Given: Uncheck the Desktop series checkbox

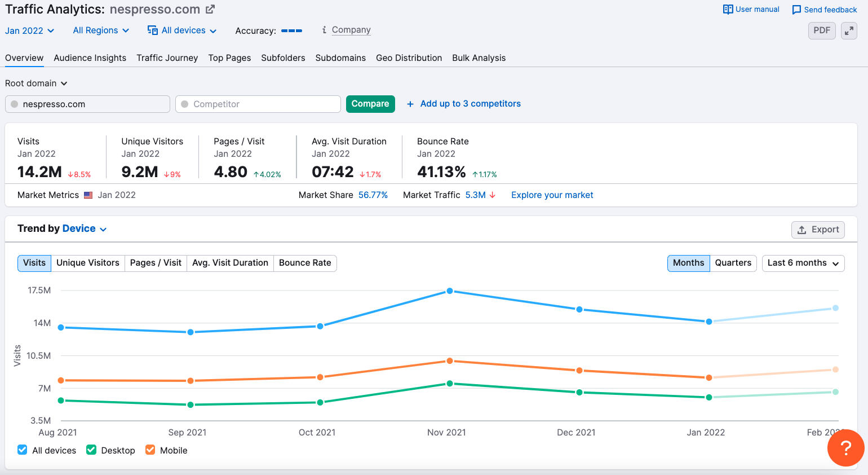Looking at the screenshot, I should coord(91,450).
